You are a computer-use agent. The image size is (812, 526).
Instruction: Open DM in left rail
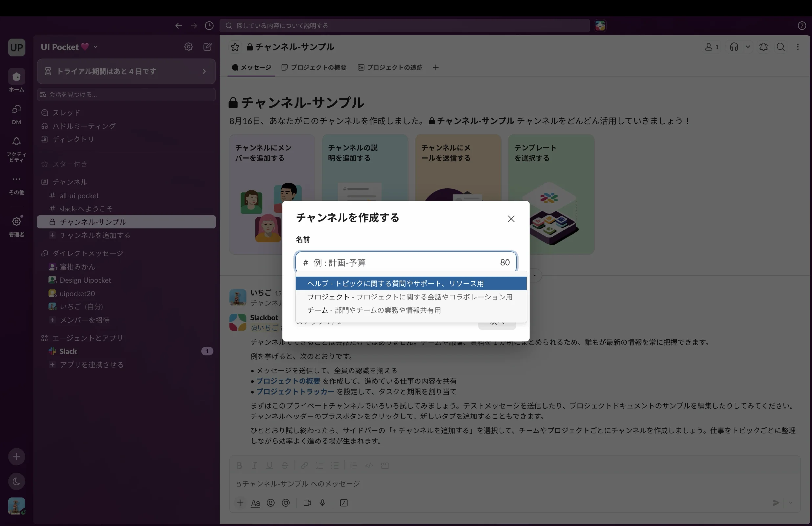point(16,114)
